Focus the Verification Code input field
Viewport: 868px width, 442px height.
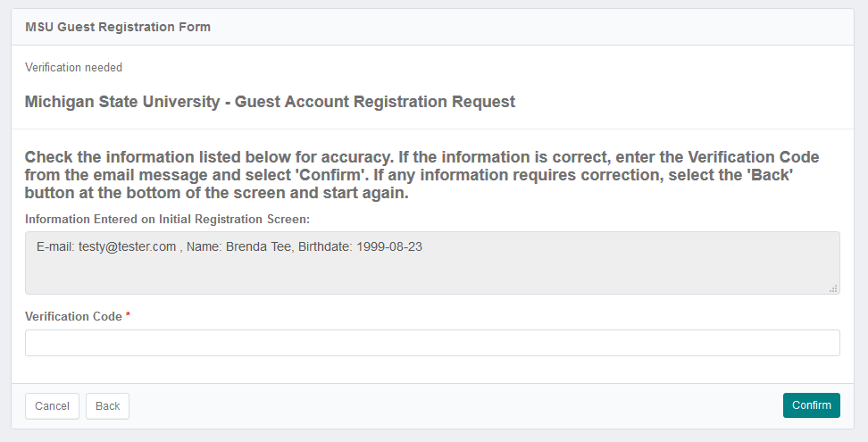(x=432, y=343)
